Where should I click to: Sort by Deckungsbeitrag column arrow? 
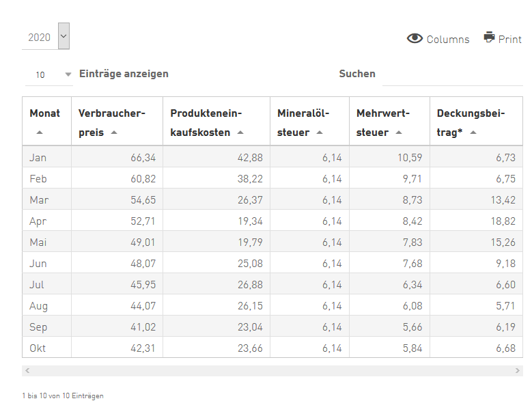click(x=473, y=133)
